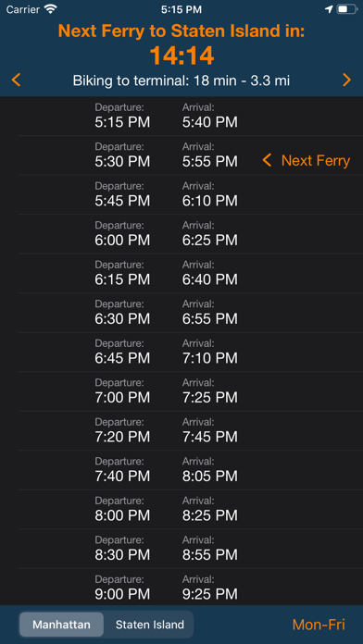Tap the Biking to terminal travel info
Image resolution: width=363 pixels, height=644 pixels.
pos(181,80)
